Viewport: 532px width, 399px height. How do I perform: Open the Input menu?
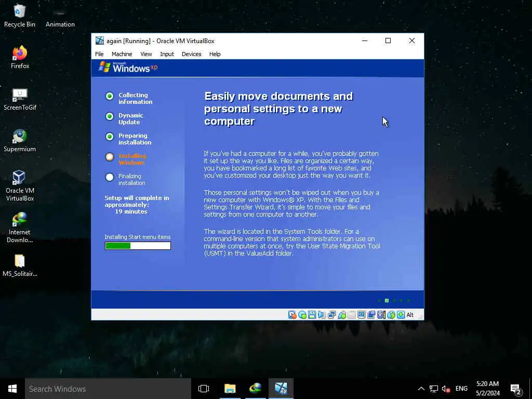pos(167,54)
